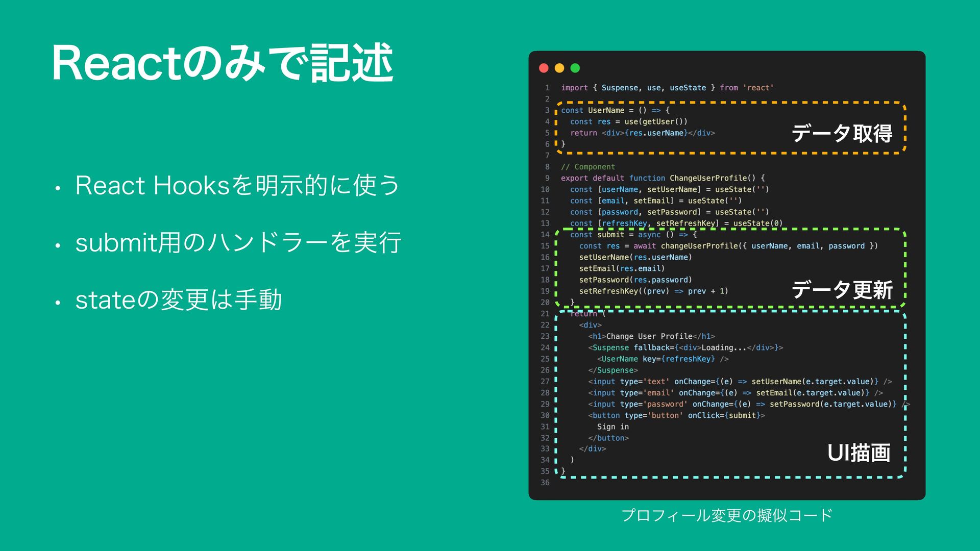Image resolution: width=980 pixels, height=551 pixels.
Task: Click the // Component comment line
Action: [x=588, y=167]
